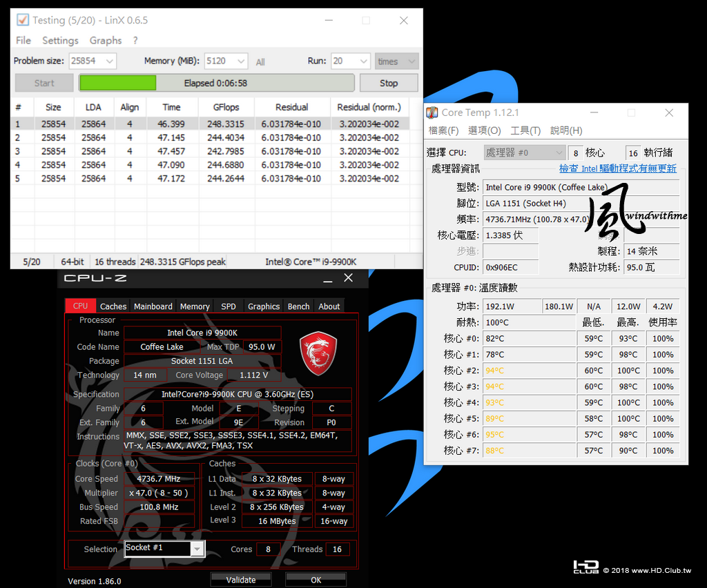This screenshot has height=588, width=707.
Task: Click the Validate button in CPU-Z
Action: click(x=241, y=580)
